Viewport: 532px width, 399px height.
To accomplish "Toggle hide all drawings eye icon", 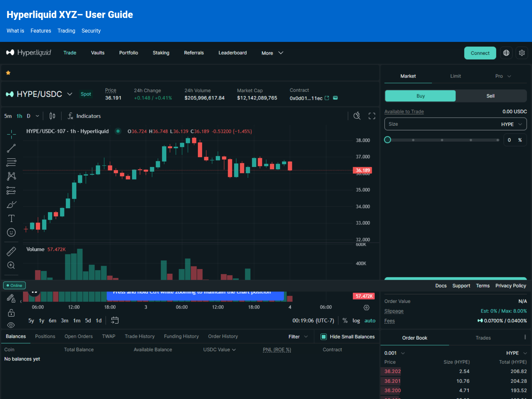I will [x=11, y=325].
